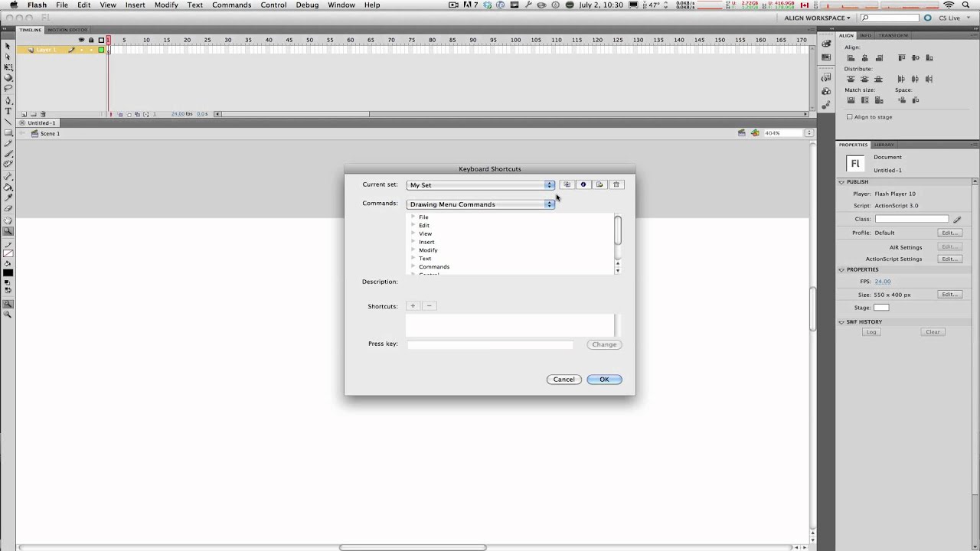The height and width of the screenshot is (551, 980).
Task: Open the Current set dropdown
Action: pyautogui.click(x=480, y=184)
